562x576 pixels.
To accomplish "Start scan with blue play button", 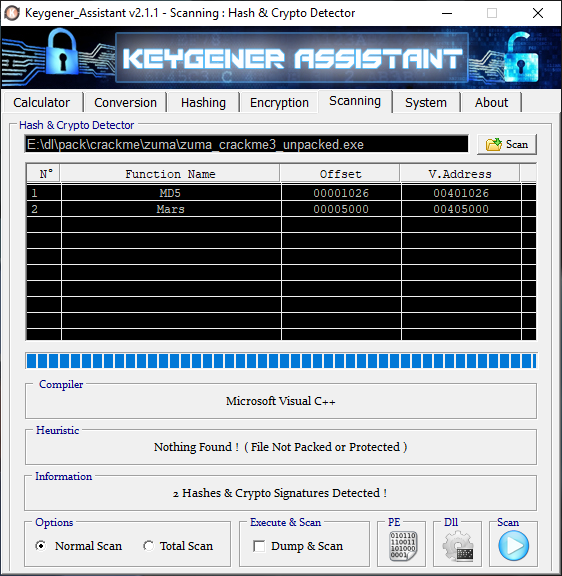I will (513, 546).
